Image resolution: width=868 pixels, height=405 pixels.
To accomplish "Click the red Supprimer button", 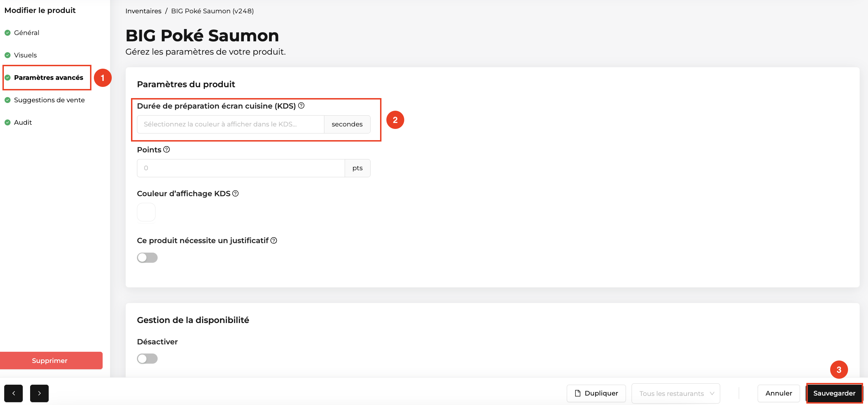I will [x=51, y=361].
